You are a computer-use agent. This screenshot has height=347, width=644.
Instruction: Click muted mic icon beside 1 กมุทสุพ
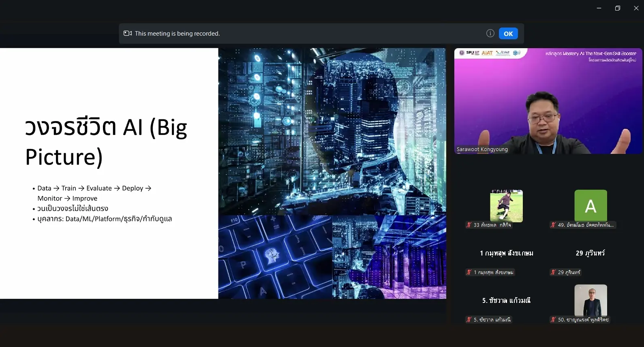coord(469,272)
